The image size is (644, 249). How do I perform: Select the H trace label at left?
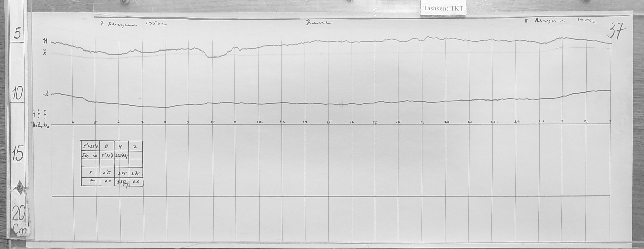coord(46,41)
